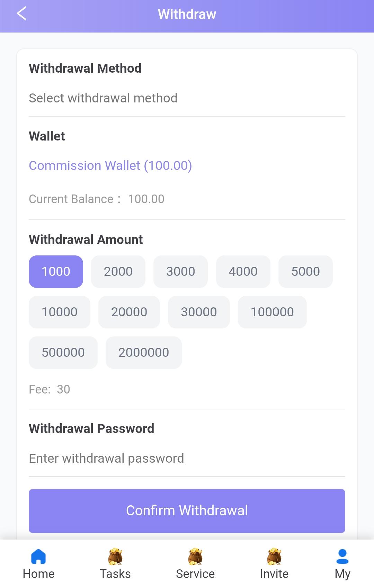Select the 100000 withdrawal amount
The width and height of the screenshot is (374, 588).
[x=272, y=312]
